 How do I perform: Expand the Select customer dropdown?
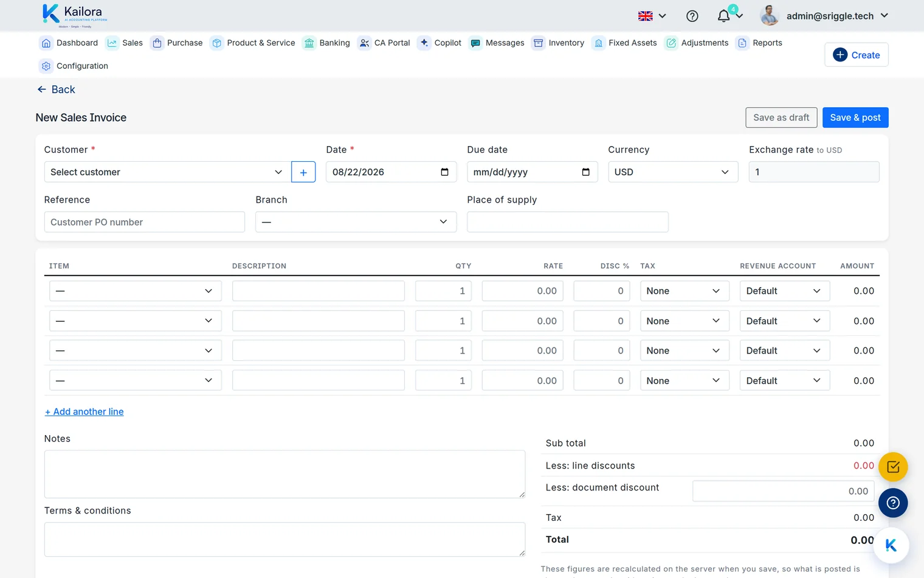167,172
